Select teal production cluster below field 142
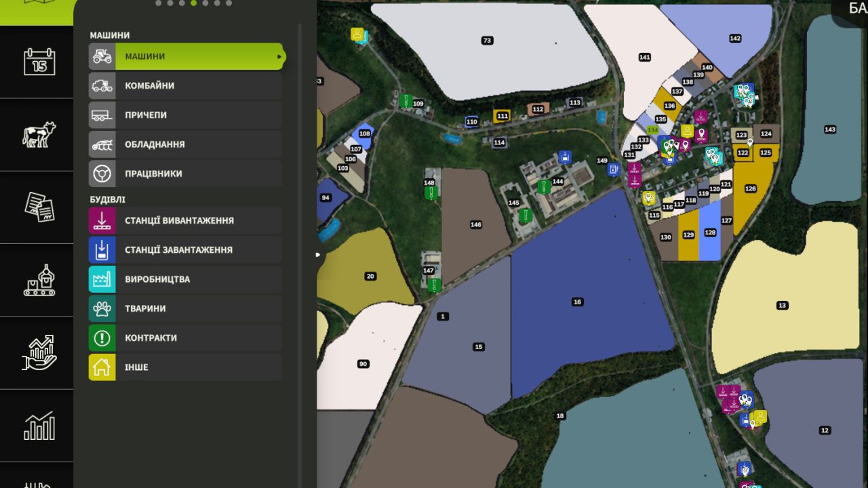 click(745, 94)
